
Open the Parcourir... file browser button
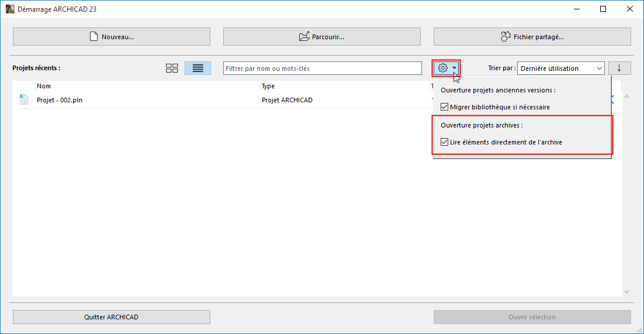click(x=321, y=37)
